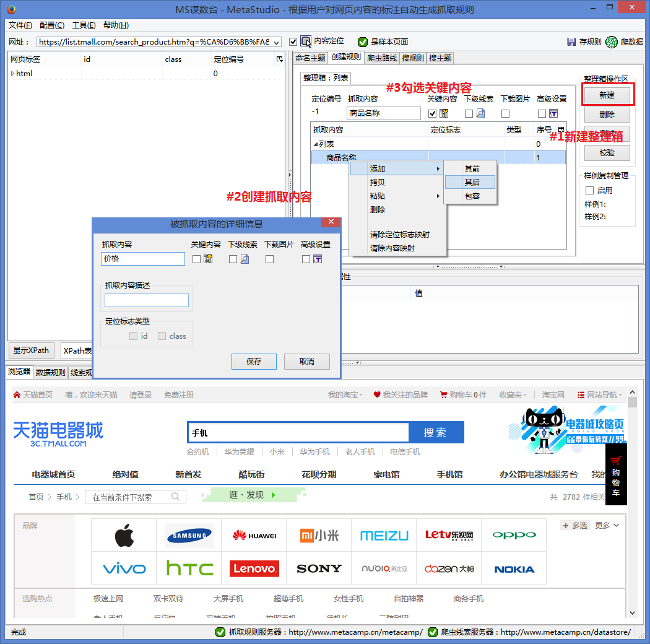Click the Nokia brand logo
Viewport: 650px width, 644px height.
(514, 569)
